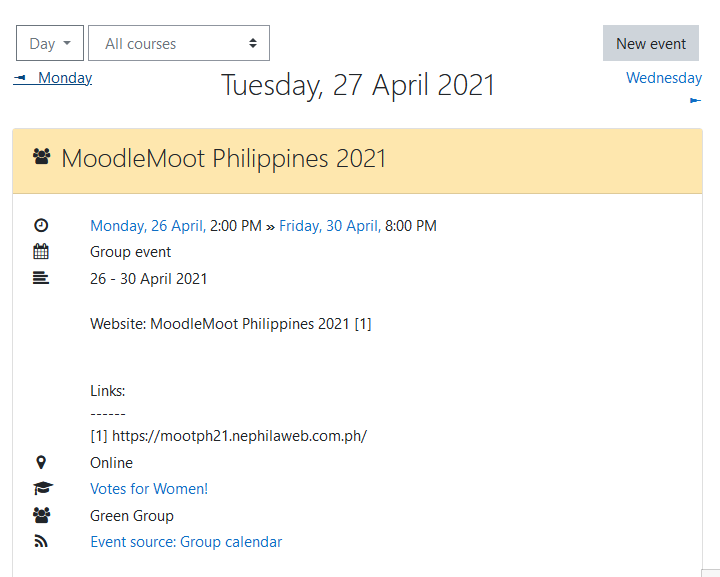Click the 26 - 30 April 2021 description

149,279
